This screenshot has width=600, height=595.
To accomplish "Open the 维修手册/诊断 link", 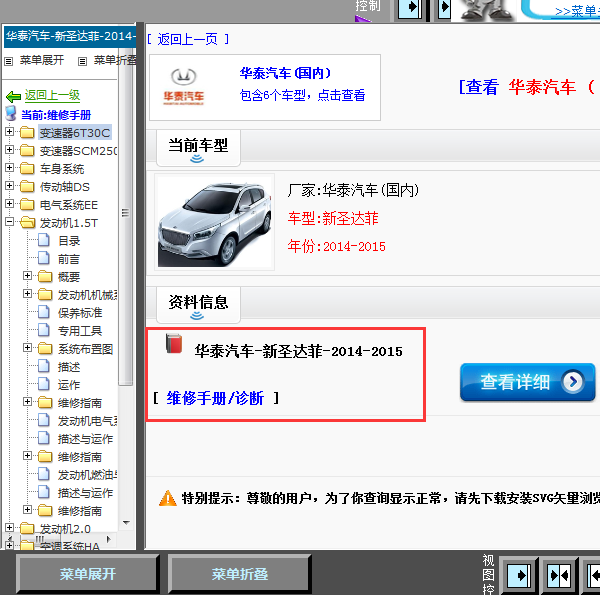I will click(x=215, y=398).
